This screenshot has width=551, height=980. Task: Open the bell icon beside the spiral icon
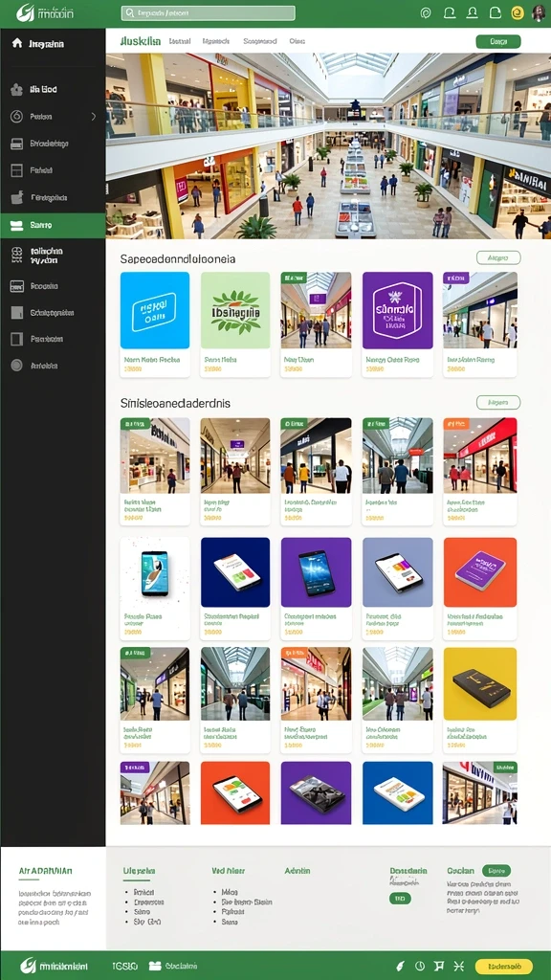click(x=449, y=13)
